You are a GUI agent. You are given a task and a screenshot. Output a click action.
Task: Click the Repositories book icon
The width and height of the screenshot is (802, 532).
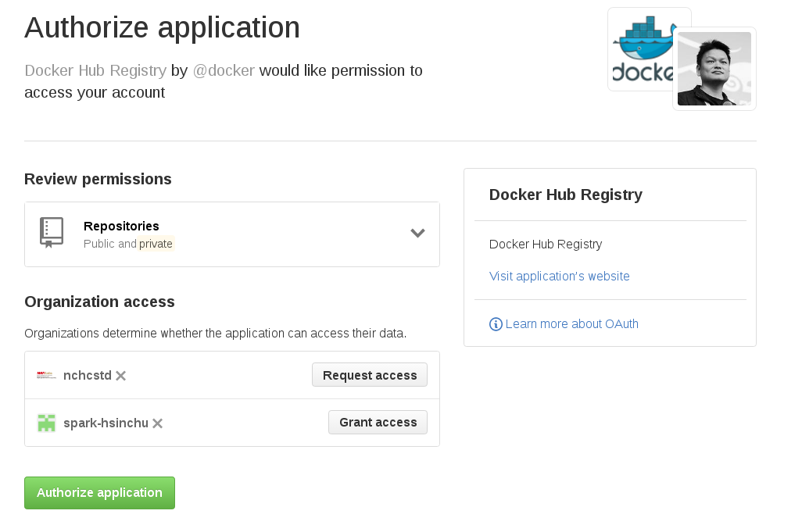[x=52, y=233]
